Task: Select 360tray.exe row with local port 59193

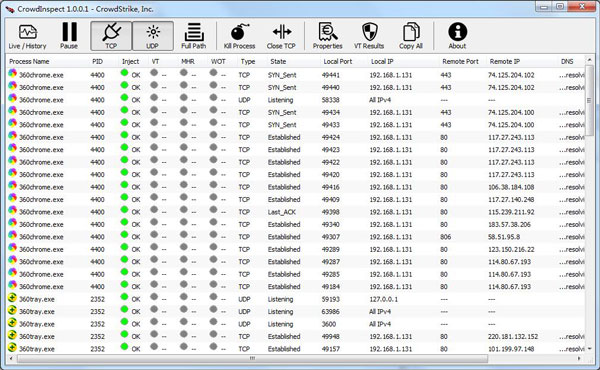Action: 295,299
